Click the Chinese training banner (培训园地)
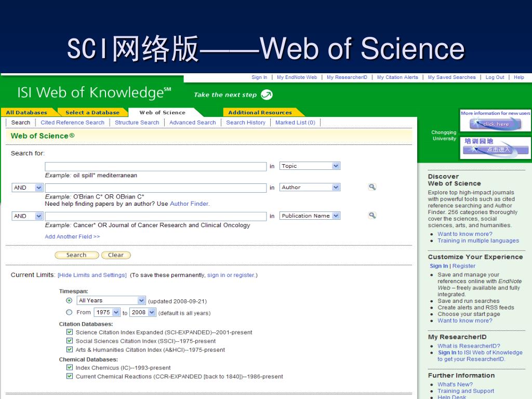 coord(495,148)
